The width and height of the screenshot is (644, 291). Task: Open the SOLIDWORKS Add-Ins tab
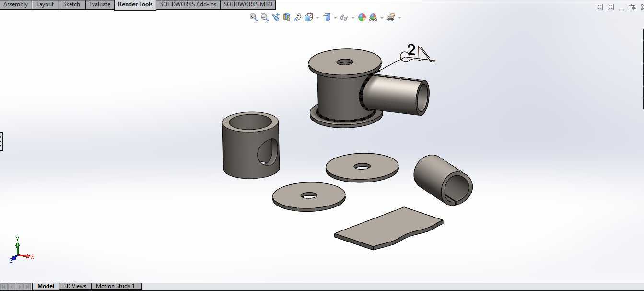(188, 4)
